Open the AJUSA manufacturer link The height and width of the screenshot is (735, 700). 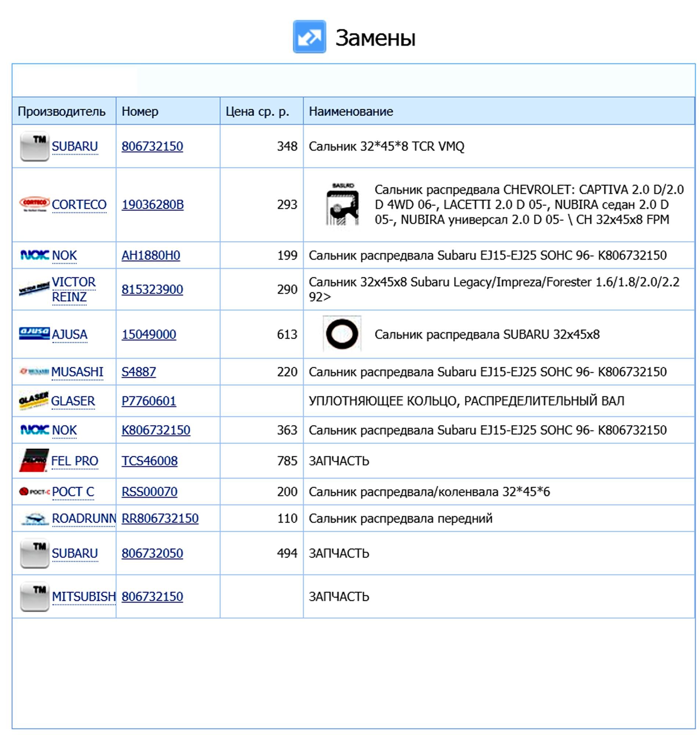click(x=69, y=334)
